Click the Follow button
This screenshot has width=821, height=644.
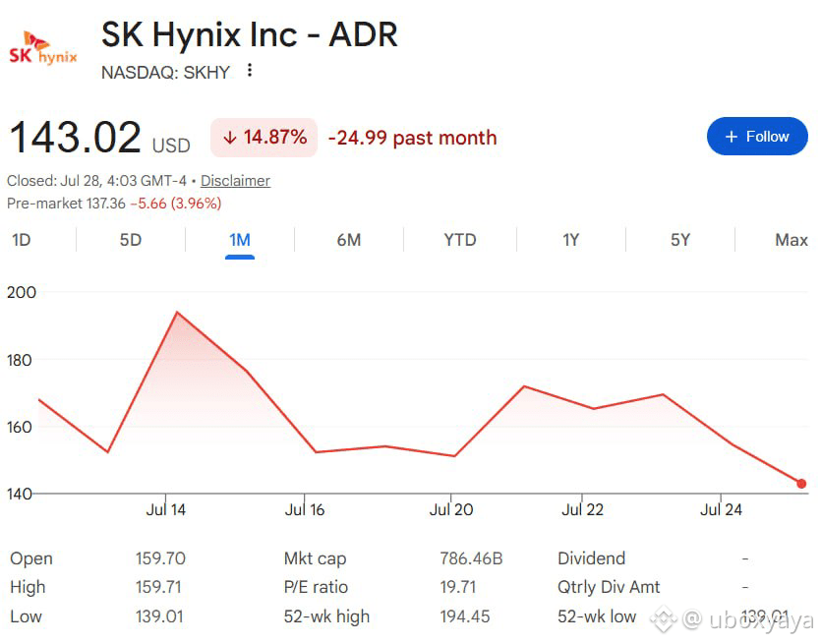pos(757,136)
